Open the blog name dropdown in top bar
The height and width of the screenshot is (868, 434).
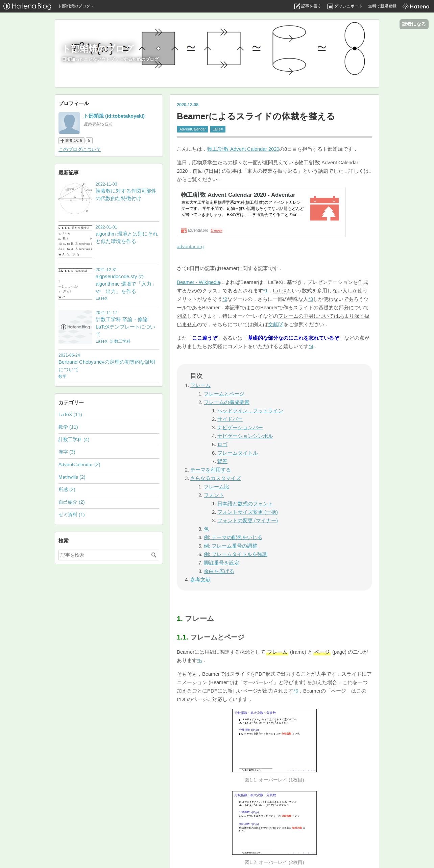75,6
